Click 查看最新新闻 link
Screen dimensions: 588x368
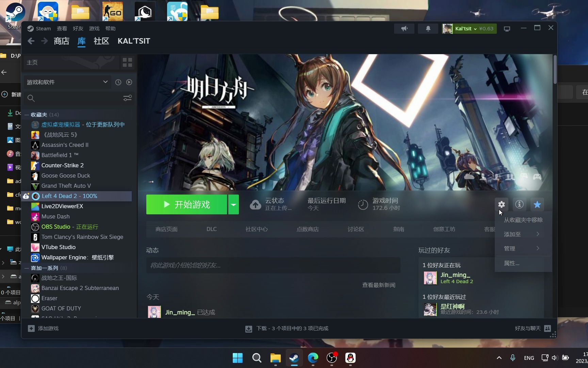pyautogui.click(x=379, y=285)
